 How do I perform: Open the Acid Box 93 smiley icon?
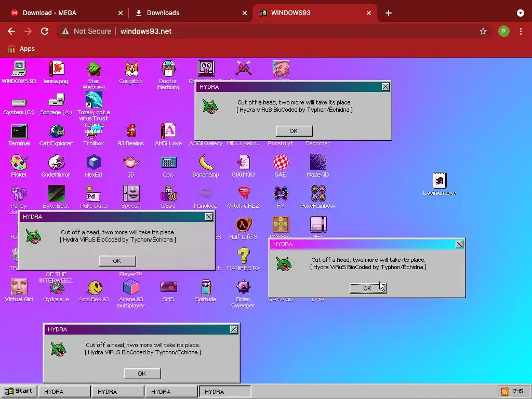[x=94, y=290]
